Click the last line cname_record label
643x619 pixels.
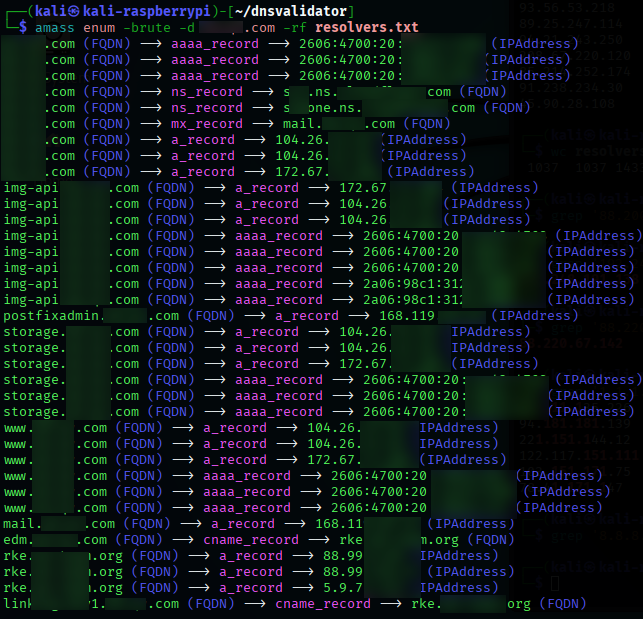click(x=323, y=604)
